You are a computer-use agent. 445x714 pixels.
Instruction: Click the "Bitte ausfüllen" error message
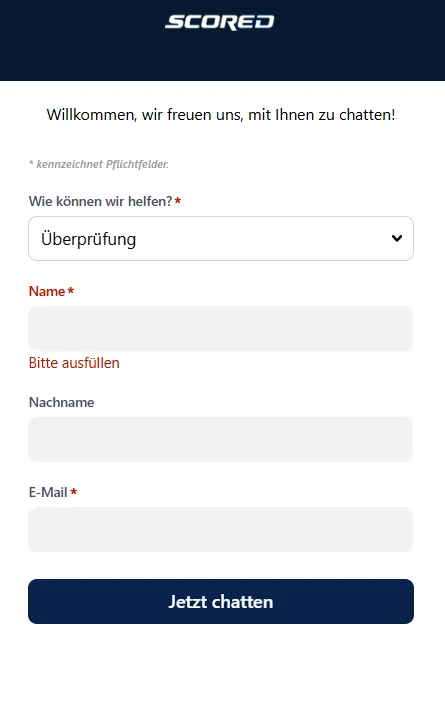click(x=74, y=363)
